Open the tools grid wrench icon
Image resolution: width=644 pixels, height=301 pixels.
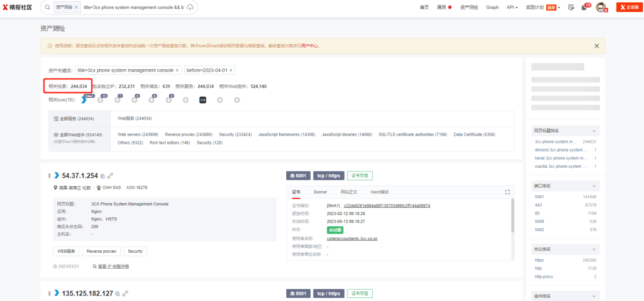[x=571, y=7]
